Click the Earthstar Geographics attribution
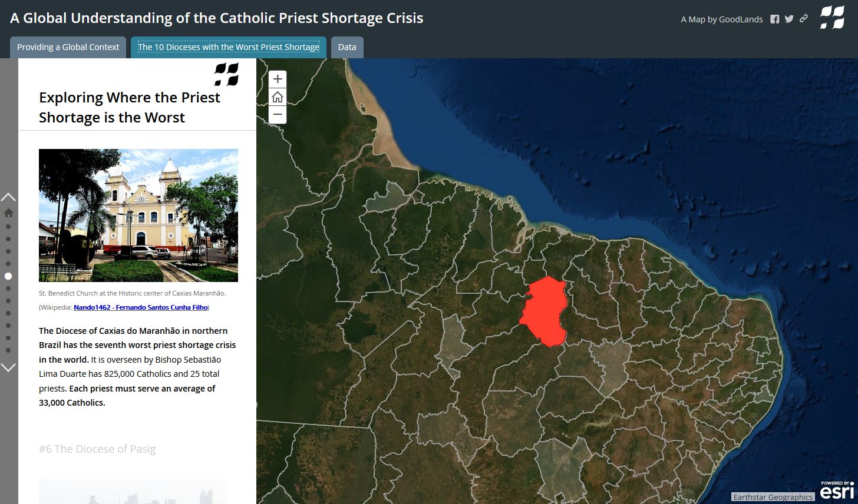 click(772, 496)
